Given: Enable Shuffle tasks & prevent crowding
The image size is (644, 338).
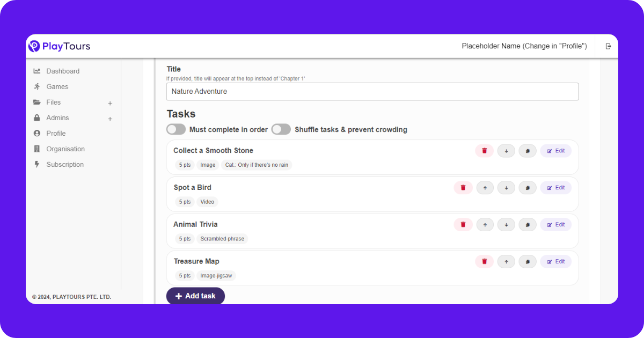Looking at the screenshot, I should pos(281,129).
